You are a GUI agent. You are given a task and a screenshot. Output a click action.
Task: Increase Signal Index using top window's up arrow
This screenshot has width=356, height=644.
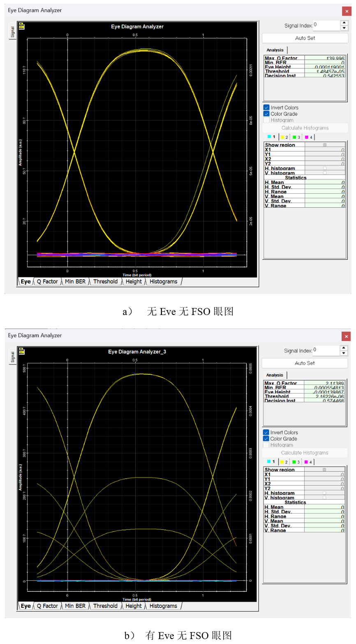(344, 23)
